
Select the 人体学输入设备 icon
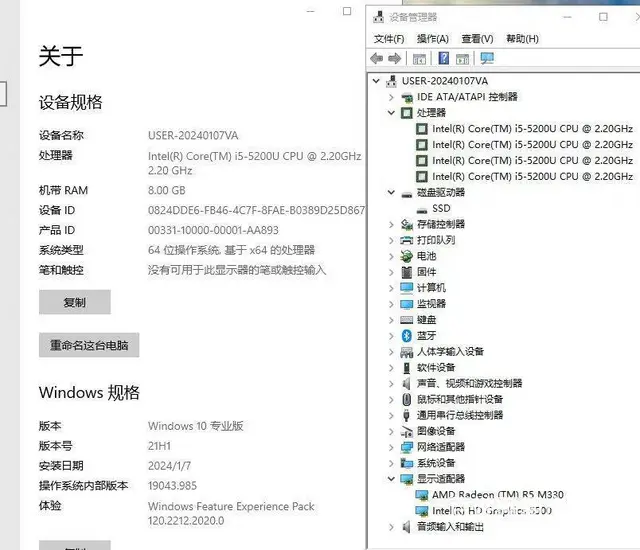coord(407,352)
